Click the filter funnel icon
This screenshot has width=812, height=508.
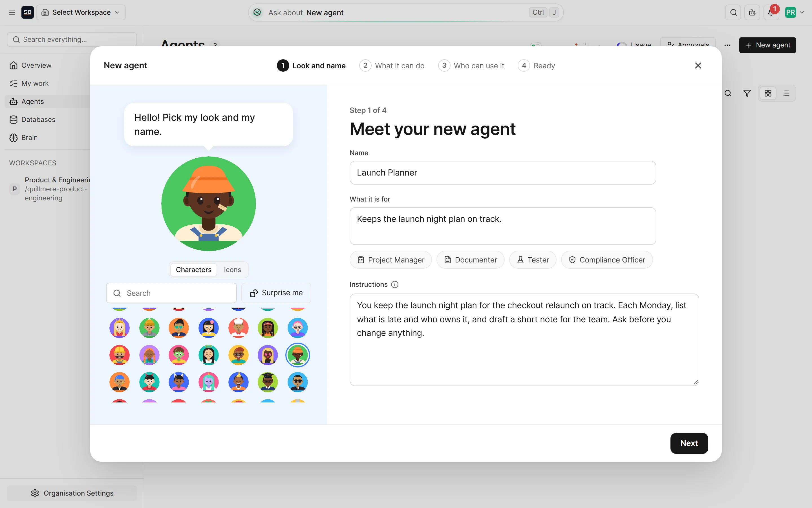[x=747, y=93]
